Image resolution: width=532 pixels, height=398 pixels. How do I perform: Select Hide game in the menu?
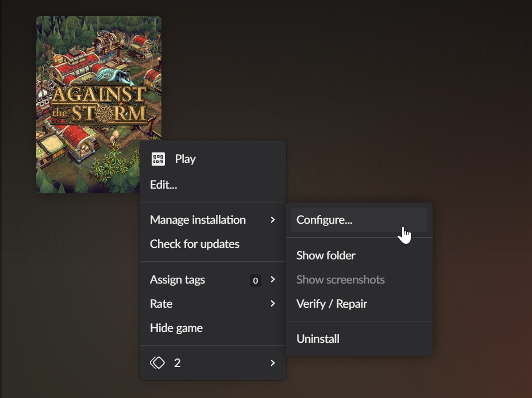[213, 328]
